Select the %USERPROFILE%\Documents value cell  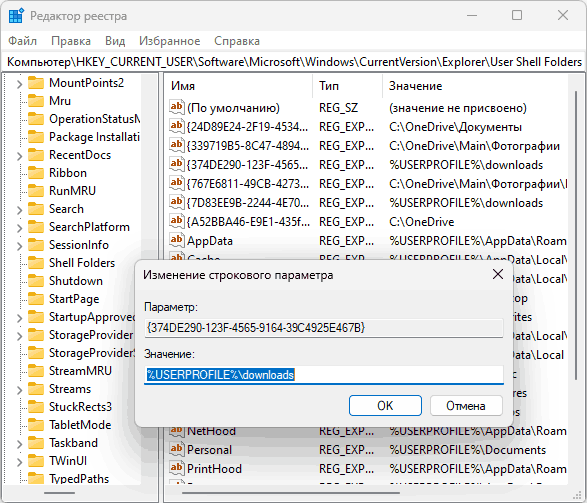468,450
